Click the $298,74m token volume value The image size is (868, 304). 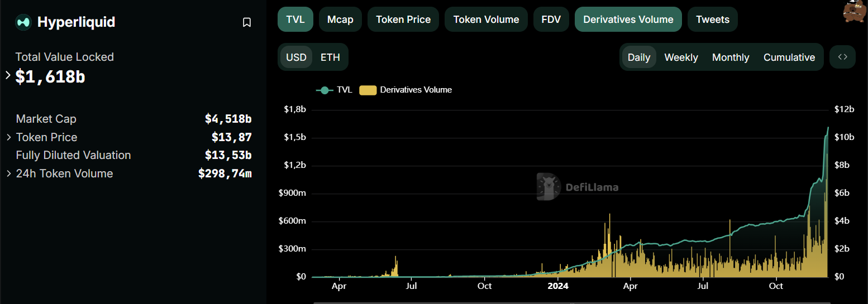(x=225, y=173)
